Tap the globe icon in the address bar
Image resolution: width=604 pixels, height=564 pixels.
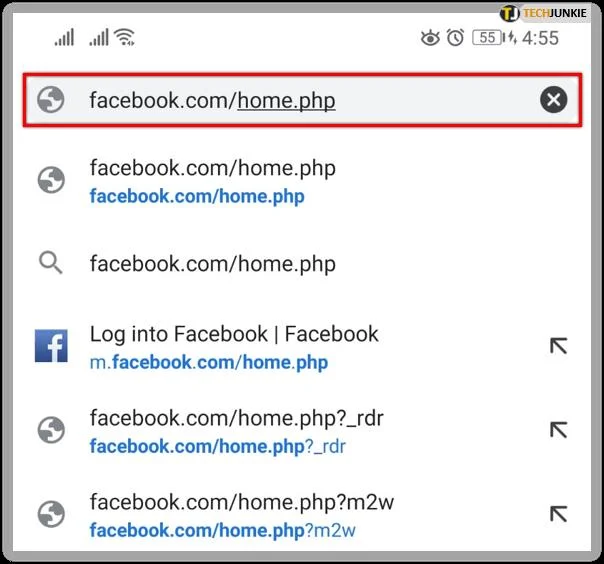tap(50, 99)
